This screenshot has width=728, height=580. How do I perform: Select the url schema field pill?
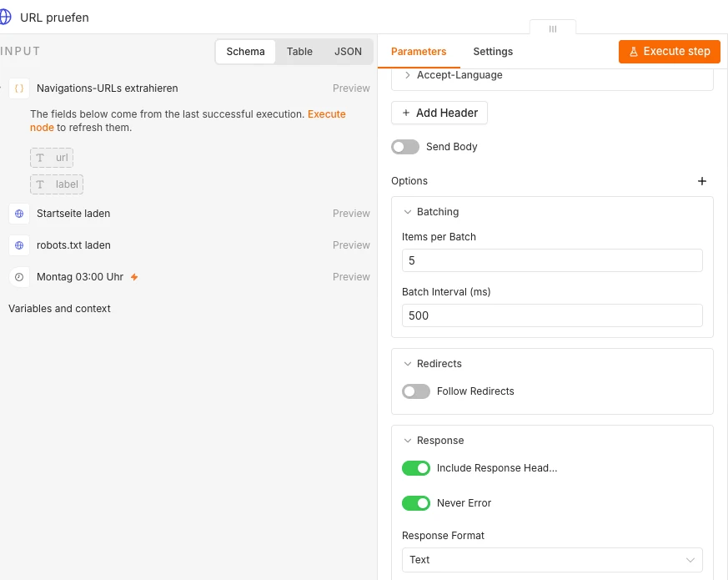pyautogui.click(x=52, y=158)
